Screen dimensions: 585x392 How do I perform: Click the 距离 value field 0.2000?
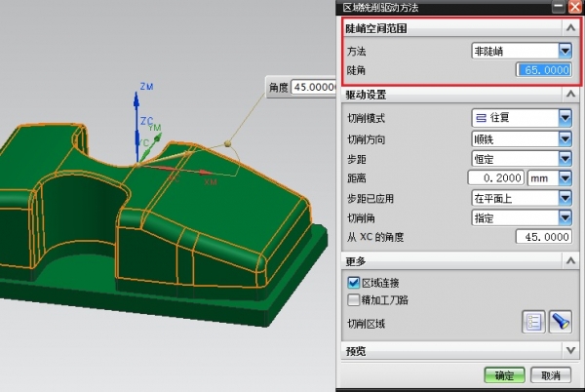tap(496, 178)
